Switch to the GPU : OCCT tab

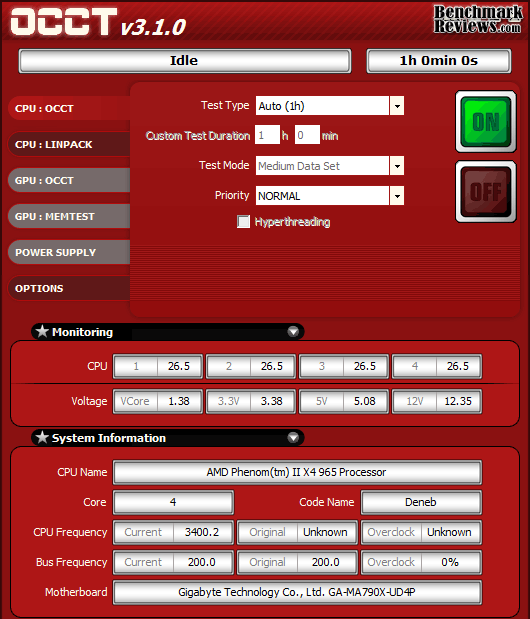(69, 180)
